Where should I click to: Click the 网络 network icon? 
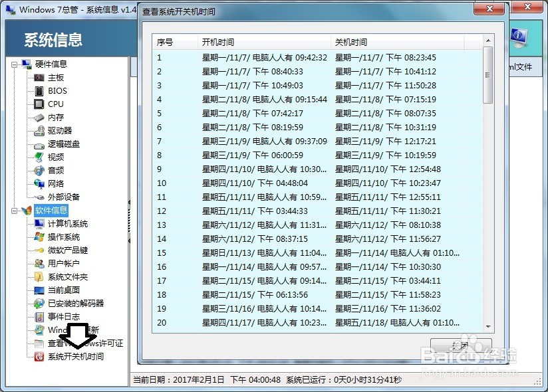(39, 183)
